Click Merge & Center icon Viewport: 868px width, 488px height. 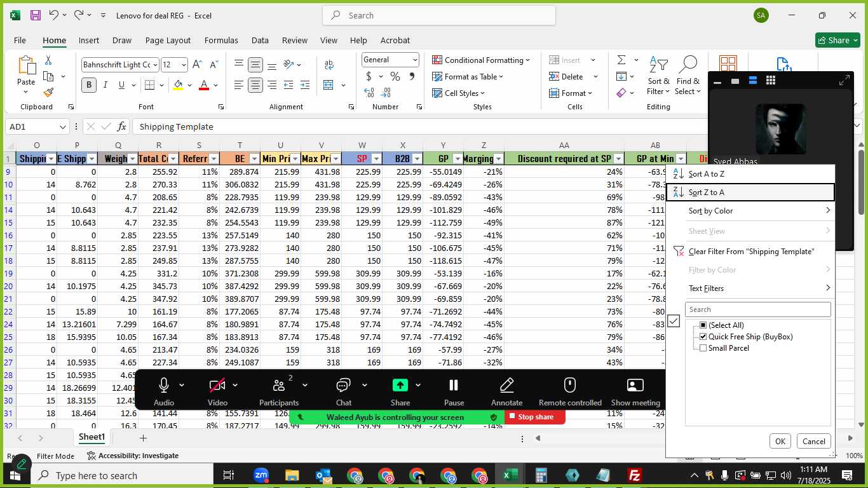[x=329, y=85]
